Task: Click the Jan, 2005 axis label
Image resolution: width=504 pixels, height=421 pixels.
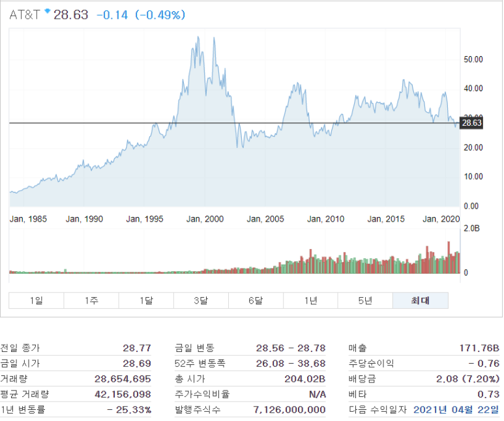Action: 265,219
